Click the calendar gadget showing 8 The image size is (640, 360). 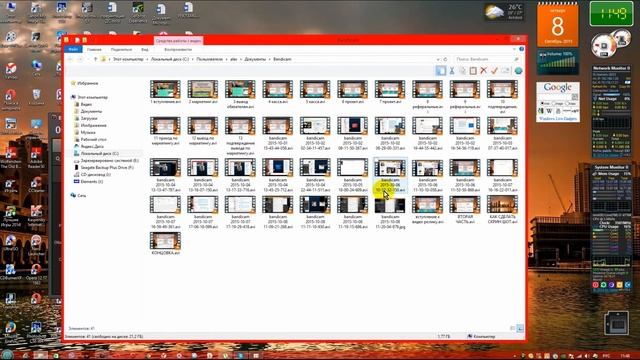click(558, 24)
